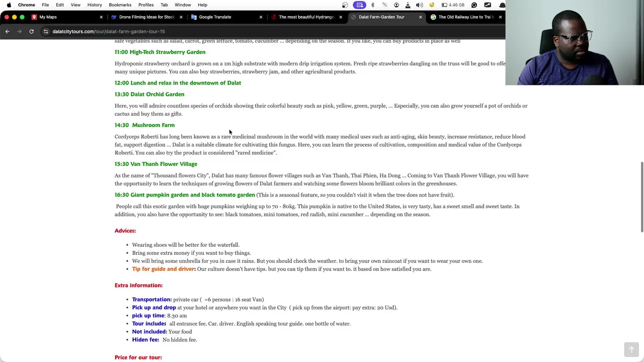Click '12:00 Lunch and relax' heading

point(178,83)
